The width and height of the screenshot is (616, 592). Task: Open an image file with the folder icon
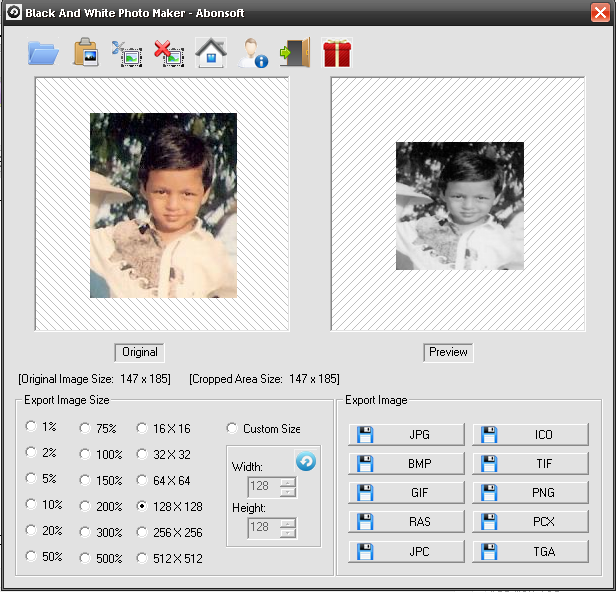(x=43, y=52)
